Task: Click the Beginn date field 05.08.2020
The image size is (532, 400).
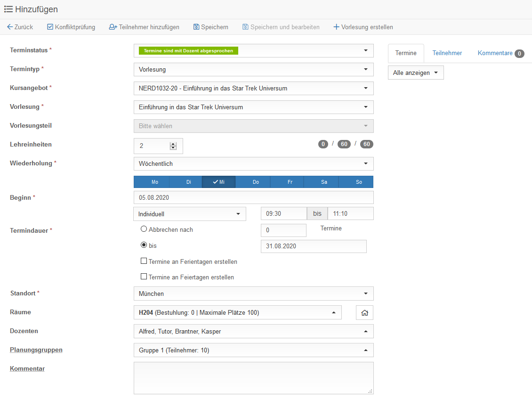Action: point(253,197)
